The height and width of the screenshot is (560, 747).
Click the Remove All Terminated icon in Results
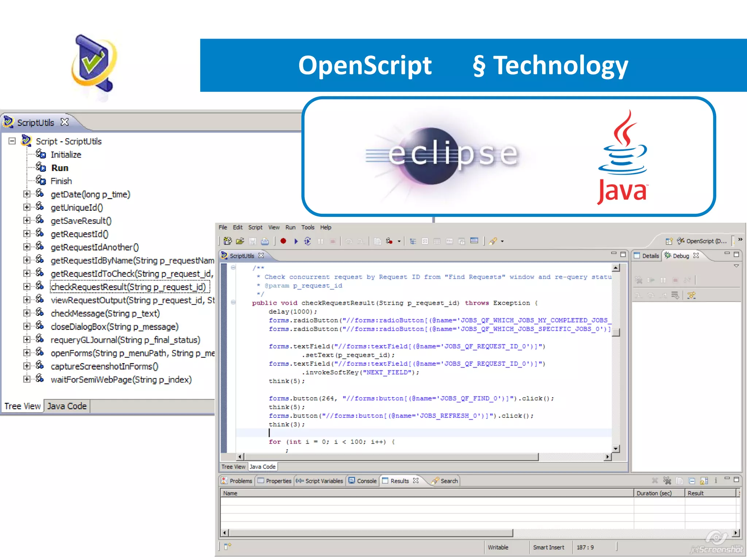click(x=667, y=481)
